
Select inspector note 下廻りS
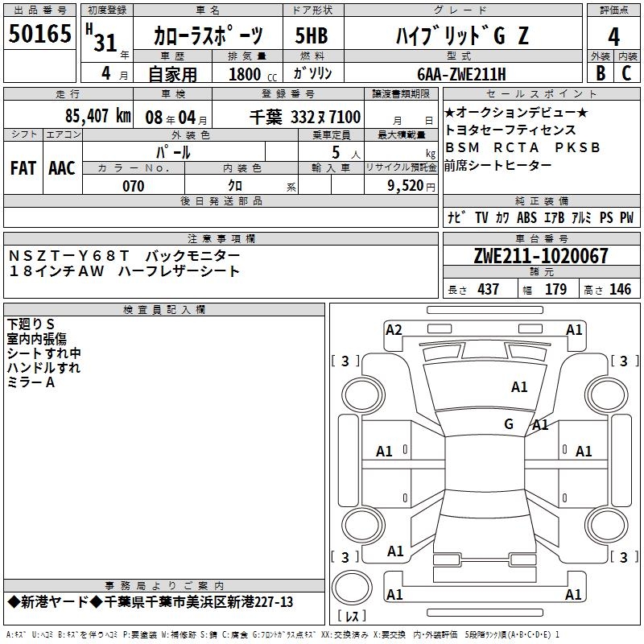click(x=31, y=324)
